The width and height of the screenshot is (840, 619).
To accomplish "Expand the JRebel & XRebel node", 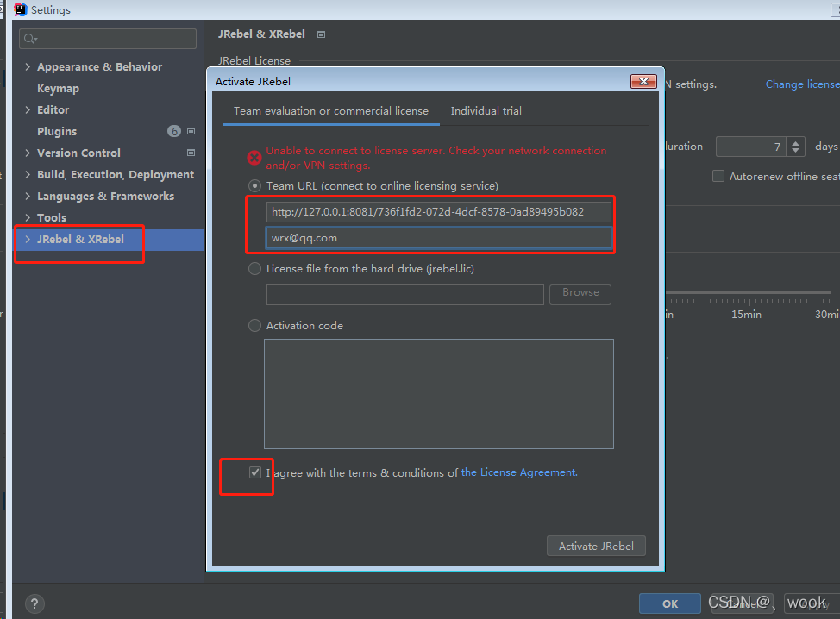I will click(x=28, y=239).
